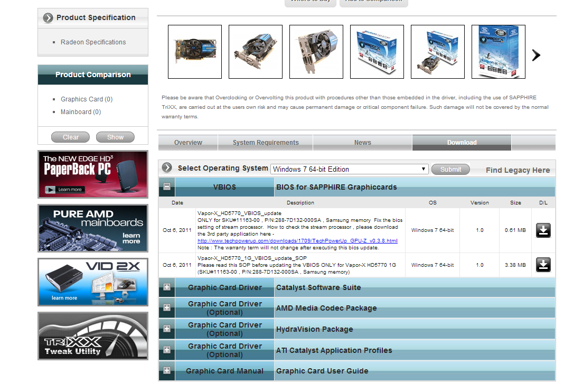The image size is (564, 392).
Task: Download the Vapor-X_HD5770_VBIOS_update file
Action: (543, 230)
